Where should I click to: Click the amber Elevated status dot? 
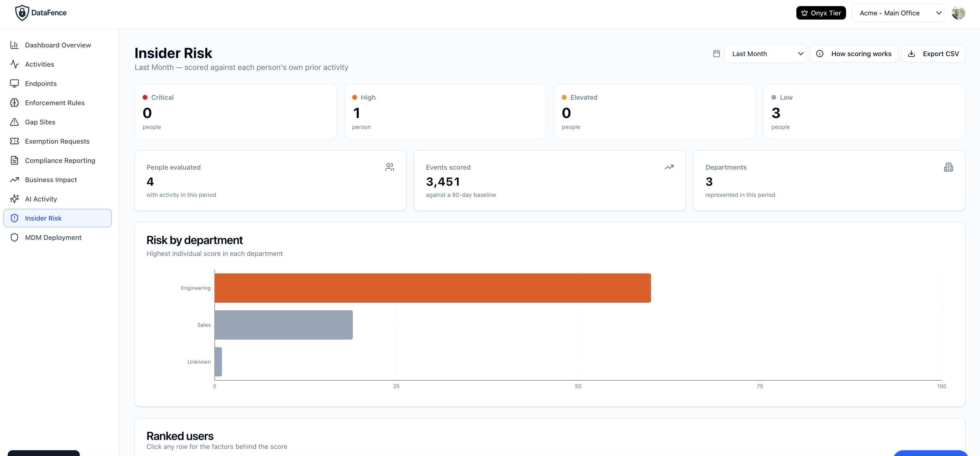point(564,97)
